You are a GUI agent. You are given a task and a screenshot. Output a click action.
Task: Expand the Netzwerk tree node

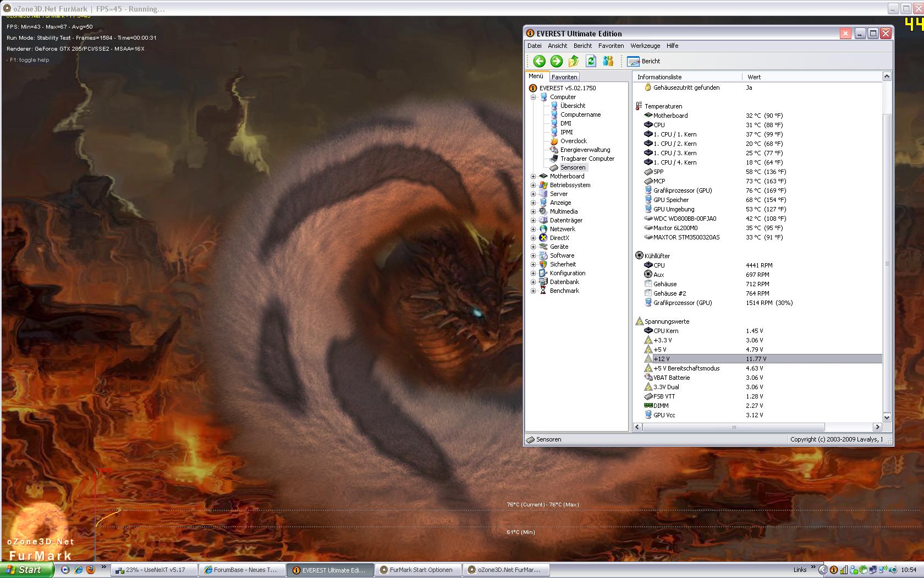(x=533, y=229)
